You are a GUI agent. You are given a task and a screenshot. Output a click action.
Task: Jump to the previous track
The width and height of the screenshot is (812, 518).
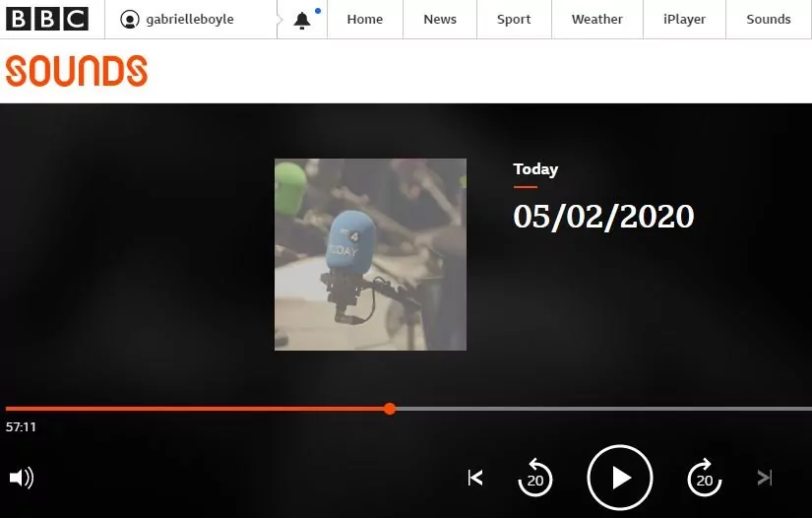(475, 479)
